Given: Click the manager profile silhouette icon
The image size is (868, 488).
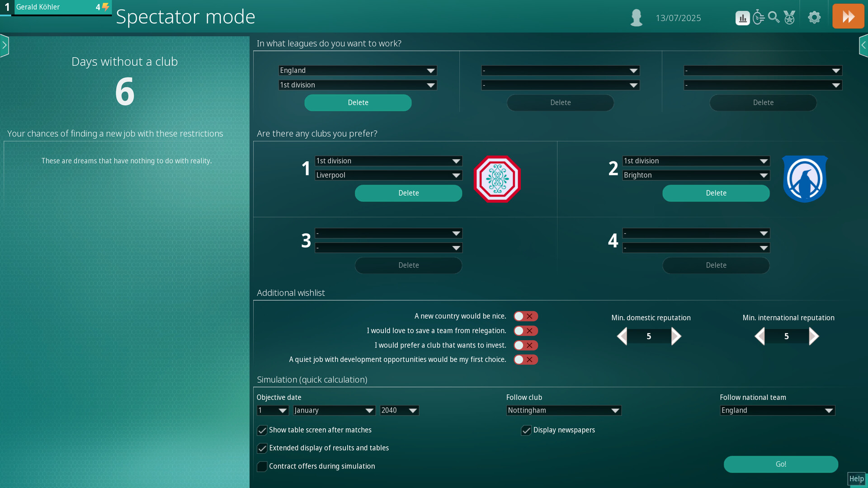Looking at the screenshot, I should [636, 18].
